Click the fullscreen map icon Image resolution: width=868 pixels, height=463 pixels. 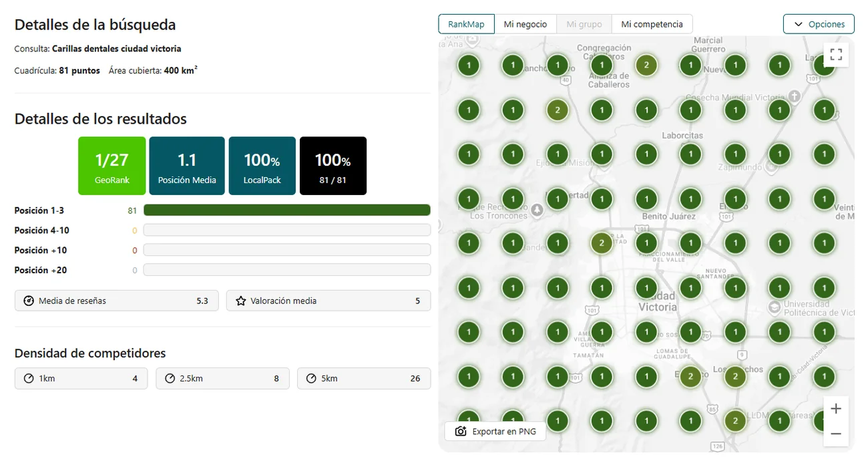pos(836,55)
